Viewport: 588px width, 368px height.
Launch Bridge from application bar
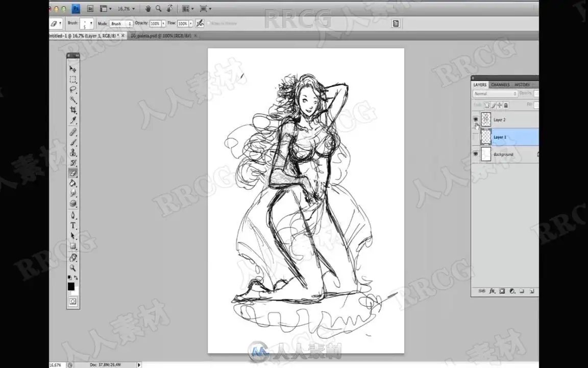pos(90,8)
